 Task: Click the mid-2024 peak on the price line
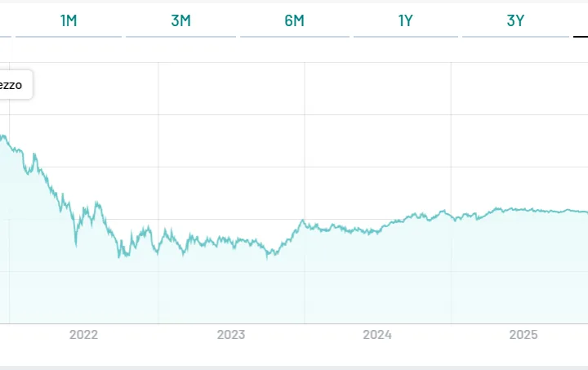[443, 211]
